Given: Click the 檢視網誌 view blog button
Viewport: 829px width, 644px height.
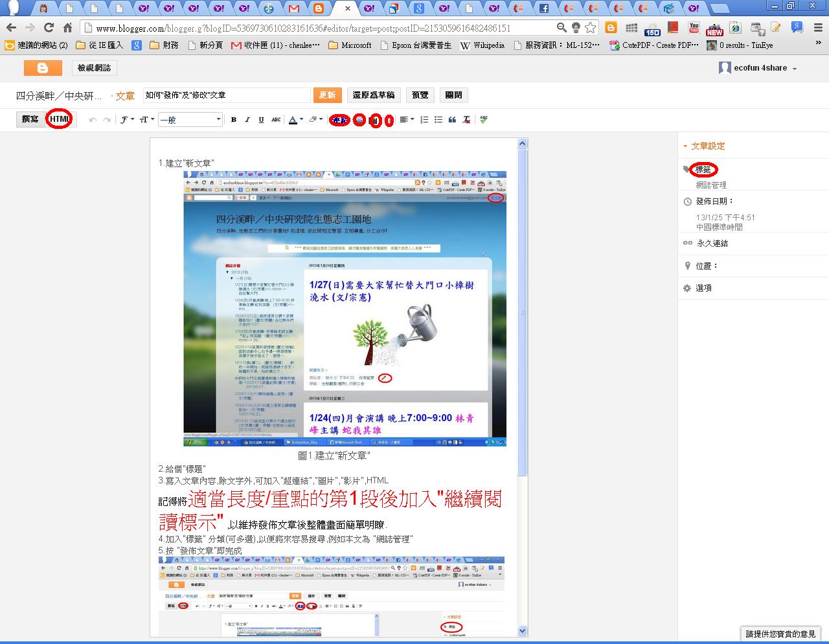Looking at the screenshot, I should pyautogui.click(x=94, y=68).
